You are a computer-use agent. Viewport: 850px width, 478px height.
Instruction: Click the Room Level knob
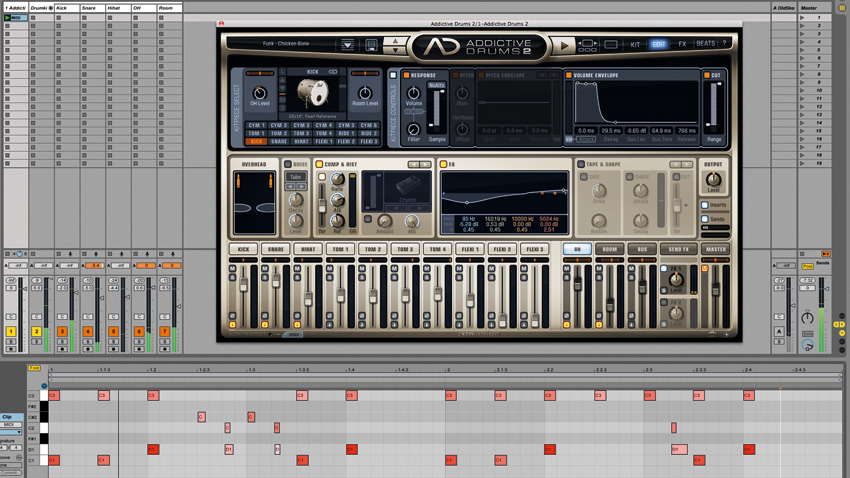click(x=365, y=93)
